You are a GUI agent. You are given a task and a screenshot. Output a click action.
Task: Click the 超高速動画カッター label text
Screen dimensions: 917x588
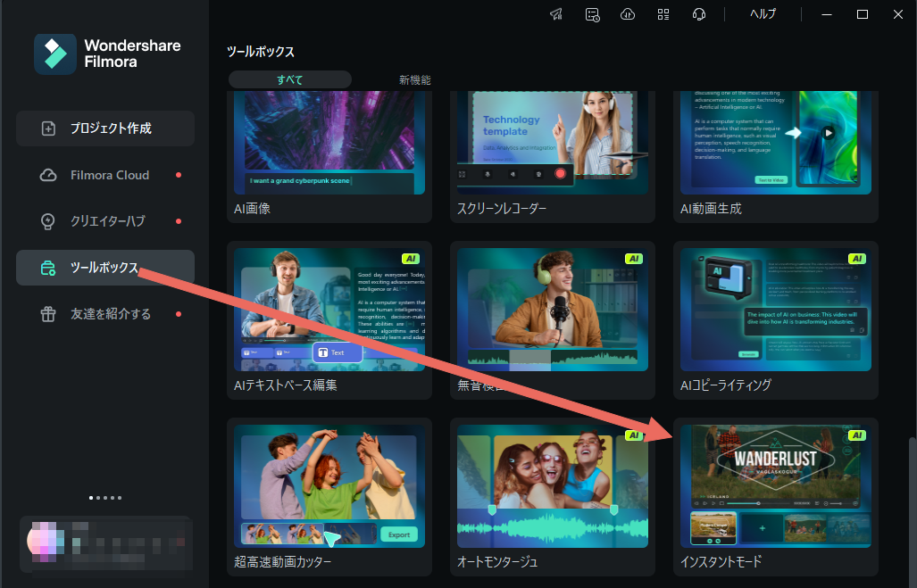click(x=282, y=562)
